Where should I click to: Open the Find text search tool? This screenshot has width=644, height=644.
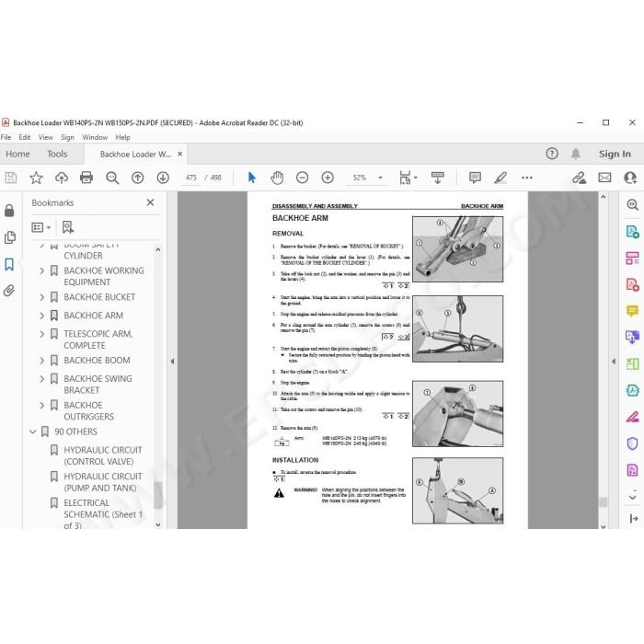(112, 178)
